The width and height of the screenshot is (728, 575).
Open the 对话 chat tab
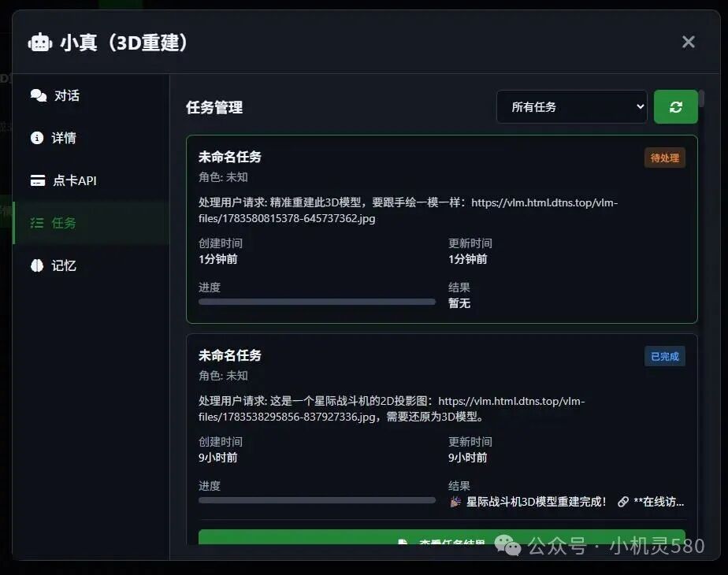[x=91, y=95]
